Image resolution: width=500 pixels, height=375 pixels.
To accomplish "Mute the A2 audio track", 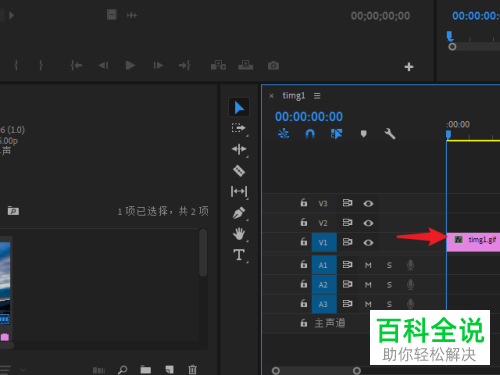I will pyautogui.click(x=368, y=285).
